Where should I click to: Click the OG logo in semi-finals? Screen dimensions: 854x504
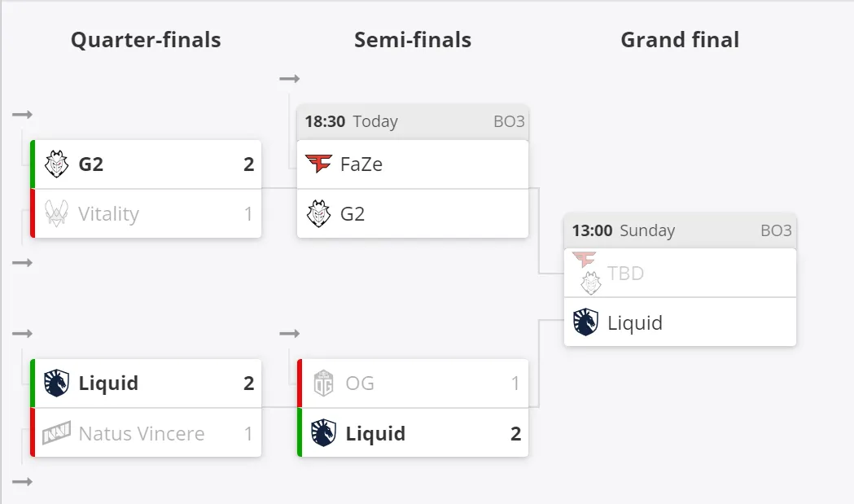(x=323, y=383)
